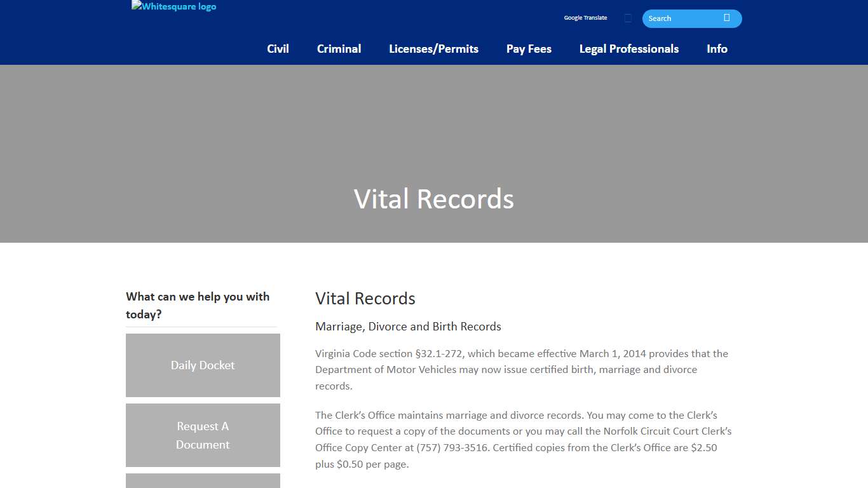
Task: Select the small box beside Google Translate
Action: (x=628, y=18)
